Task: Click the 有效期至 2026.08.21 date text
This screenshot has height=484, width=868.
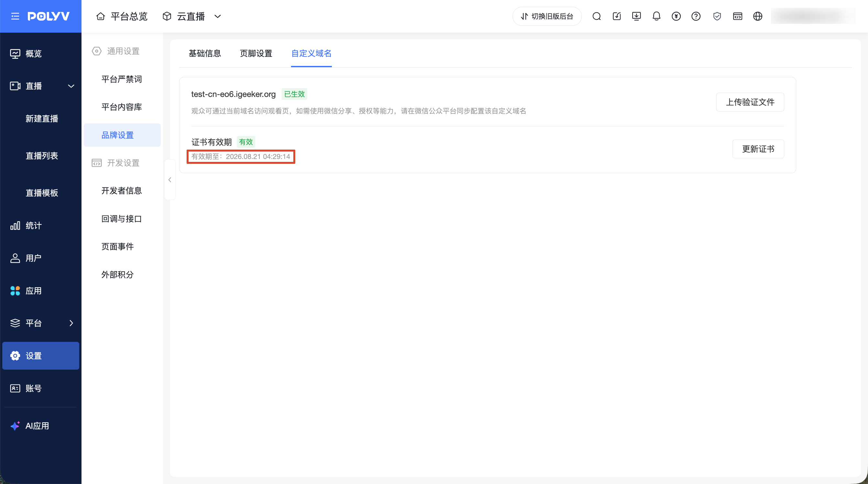Action: pos(241,156)
